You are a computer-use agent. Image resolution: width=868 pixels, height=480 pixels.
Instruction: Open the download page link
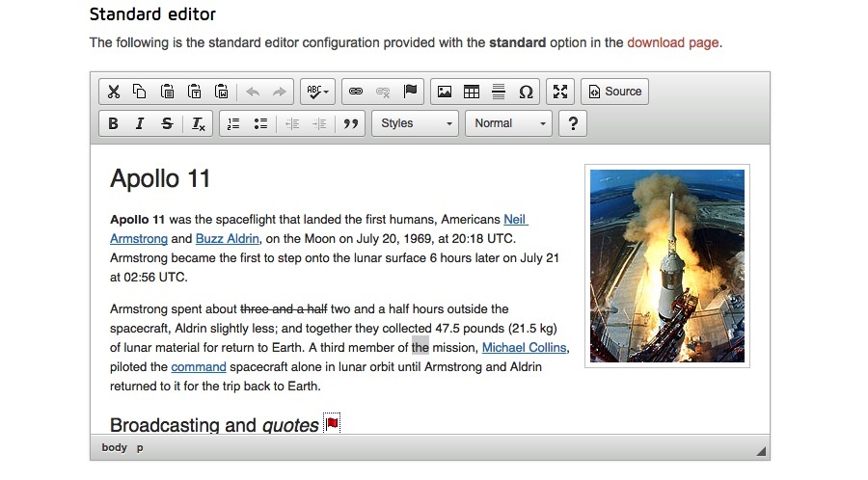click(672, 42)
